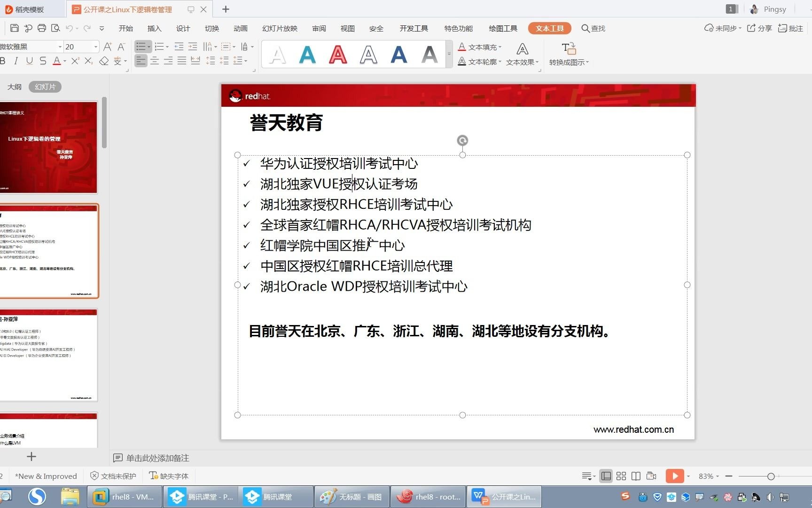
Task: Increase the list indent level
Action: (193, 47)
